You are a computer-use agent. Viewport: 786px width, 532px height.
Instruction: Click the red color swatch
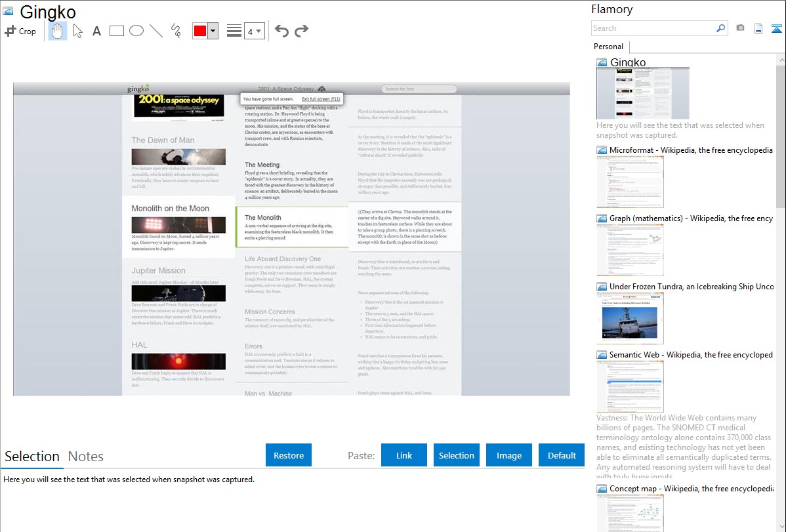[x=200, y=31]
